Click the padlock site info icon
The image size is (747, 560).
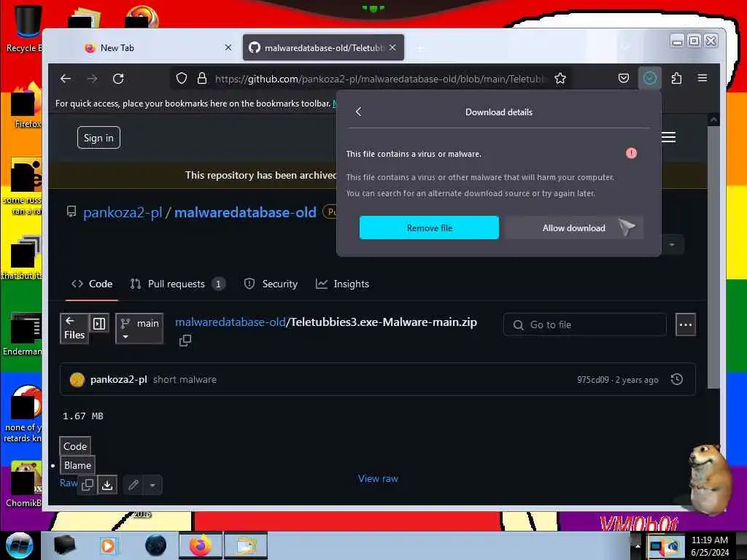click(x=202, y=79)
